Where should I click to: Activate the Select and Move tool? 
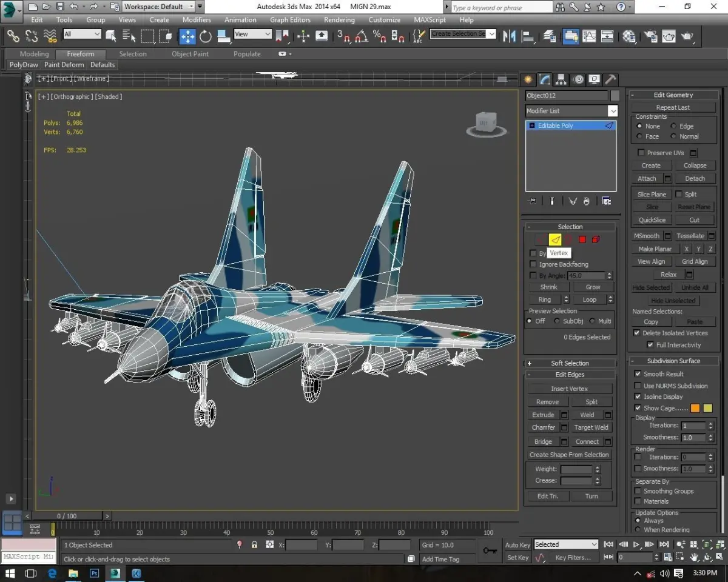coord(187,36)
